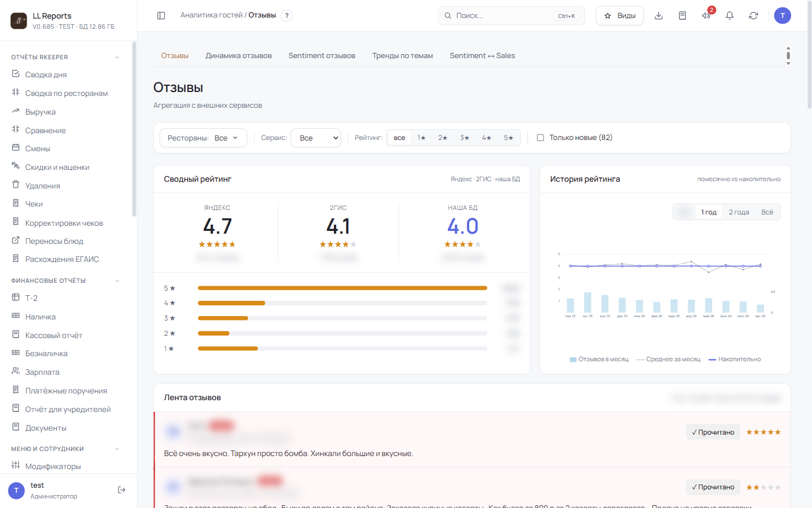Click the first review's Прочитано button
Screen dimensions: 812x508
point(713,432)
